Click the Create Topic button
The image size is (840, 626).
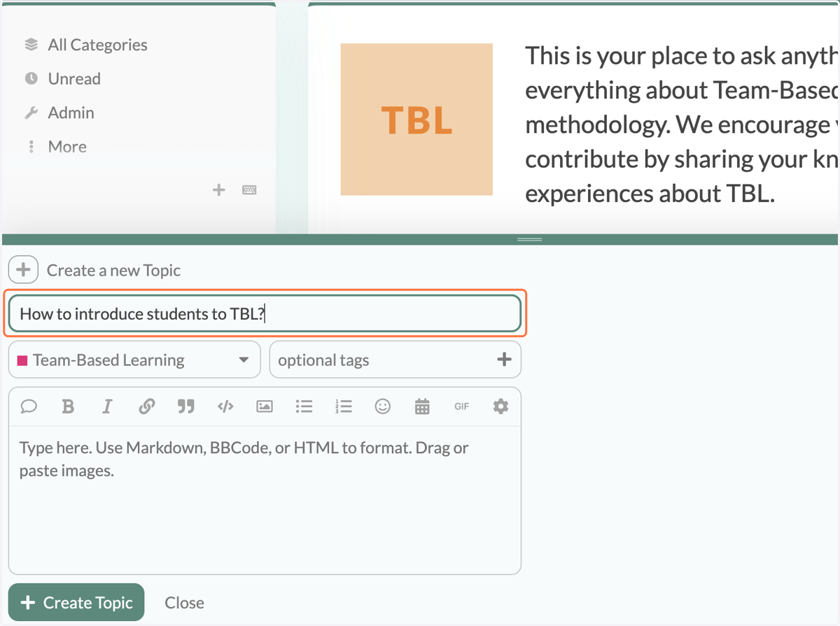(x=76, y=602)
